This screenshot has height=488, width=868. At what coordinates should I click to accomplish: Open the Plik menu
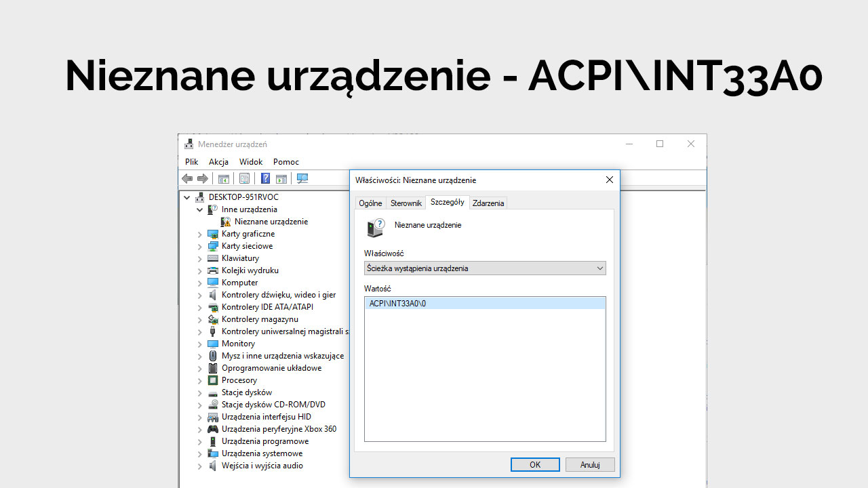tap(192, 162)
